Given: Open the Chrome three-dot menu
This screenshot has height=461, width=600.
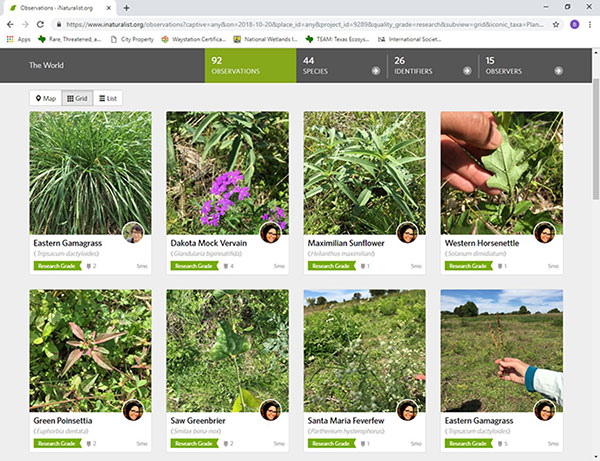Looking at the screenshot, I should click(589, 24).
